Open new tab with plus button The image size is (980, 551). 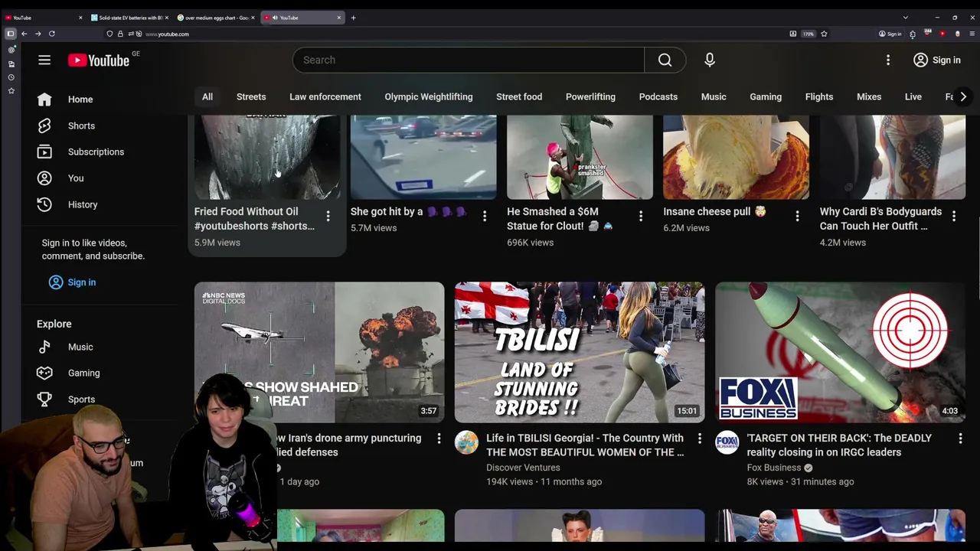click(353, 18)
